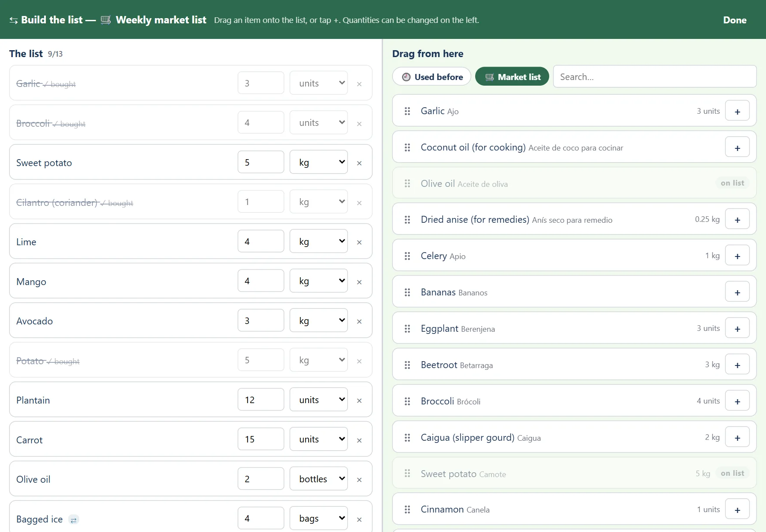Add Caigua slipper gourd via plus icon
The height and width of the screenshot is (532, 766).
(x=737, y=438)
